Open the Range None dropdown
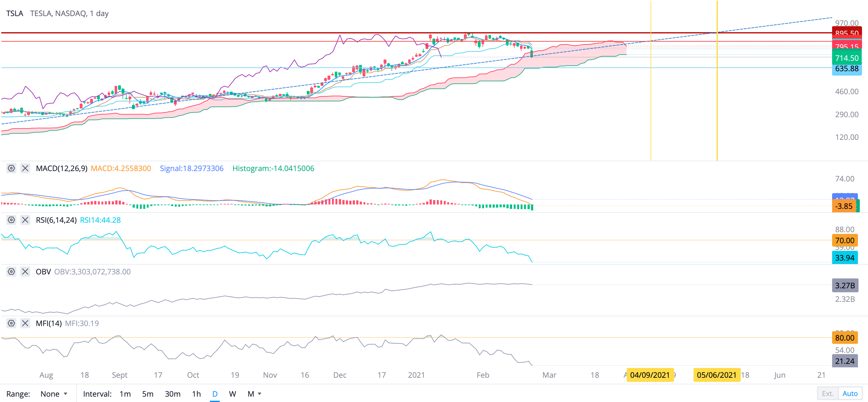 (x=54, y=393)
